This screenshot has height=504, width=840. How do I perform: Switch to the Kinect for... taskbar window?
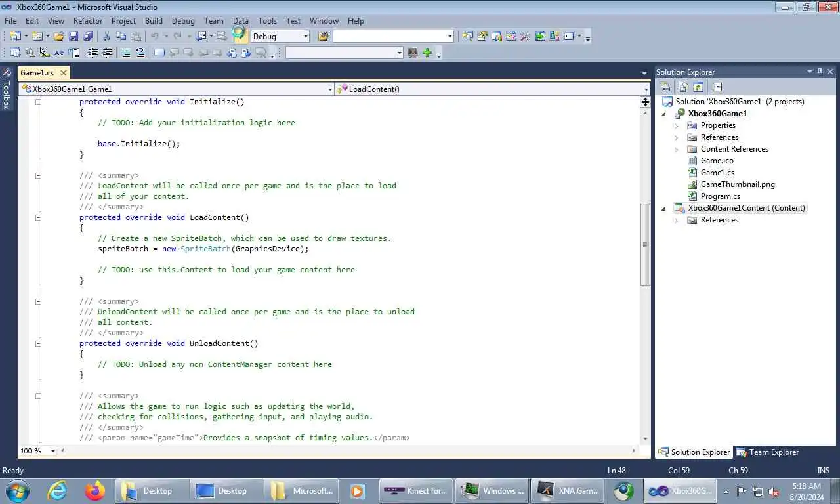click(x=416, y=490)
